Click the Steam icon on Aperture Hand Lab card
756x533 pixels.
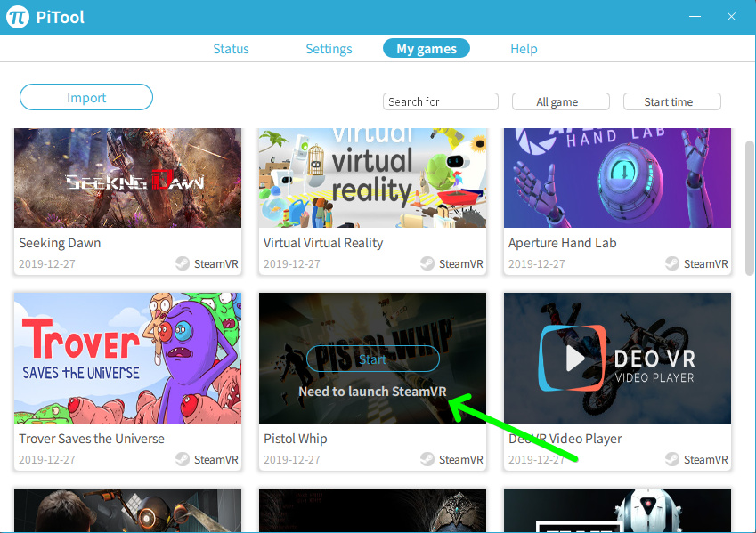pos(672,263)
